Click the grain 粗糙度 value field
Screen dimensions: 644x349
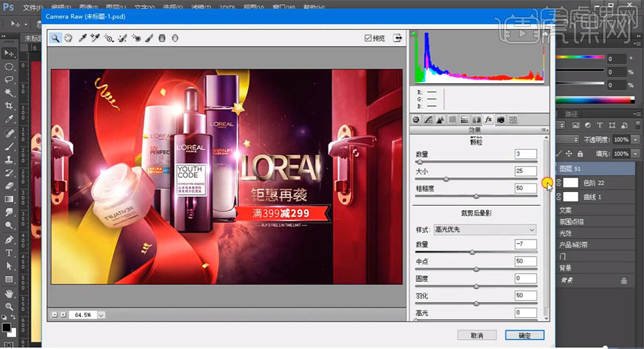pos(526,188)
